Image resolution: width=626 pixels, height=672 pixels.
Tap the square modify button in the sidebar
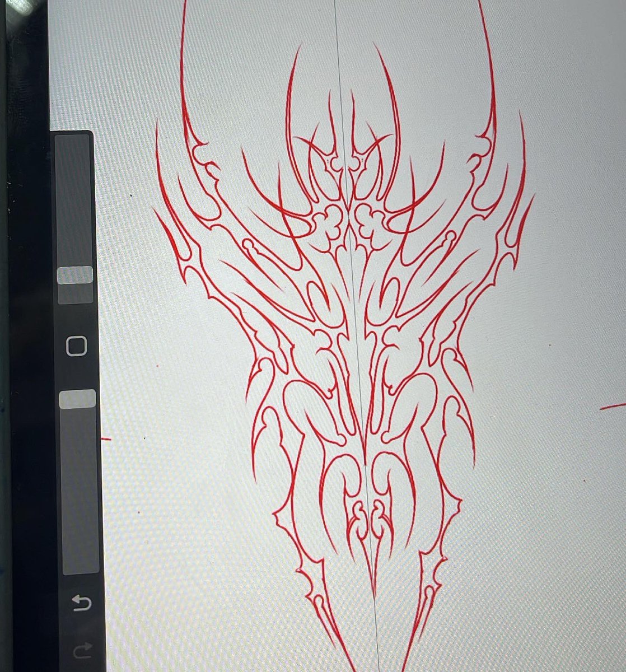[77, 346]
